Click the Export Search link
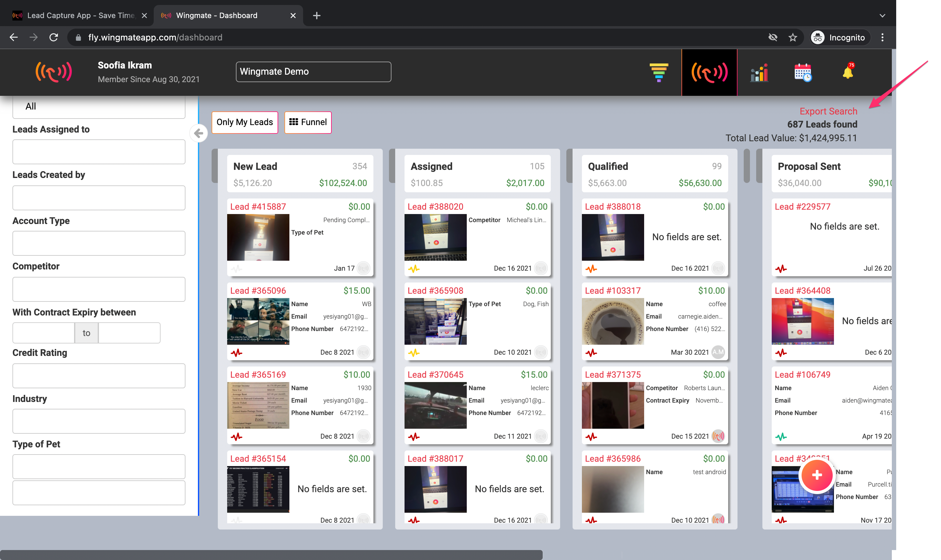The width and height of the screenshot is (941, 560). click(x=828, y=111)
